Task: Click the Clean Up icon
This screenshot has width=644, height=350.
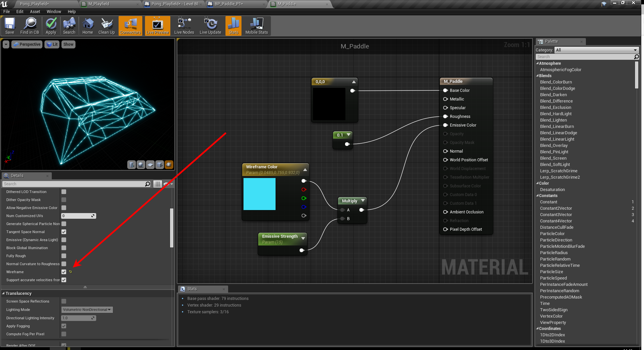Action: [107, 26]
